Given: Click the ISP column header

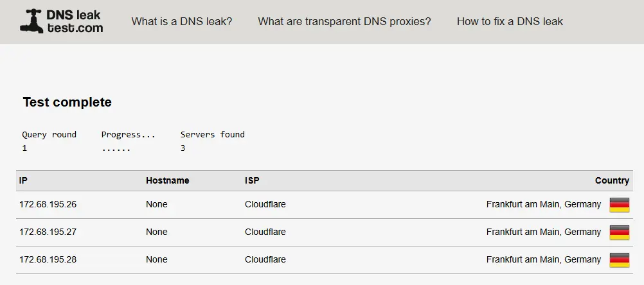Looking at the screenshot, I should pyautogui.click(x=252, y=180).
